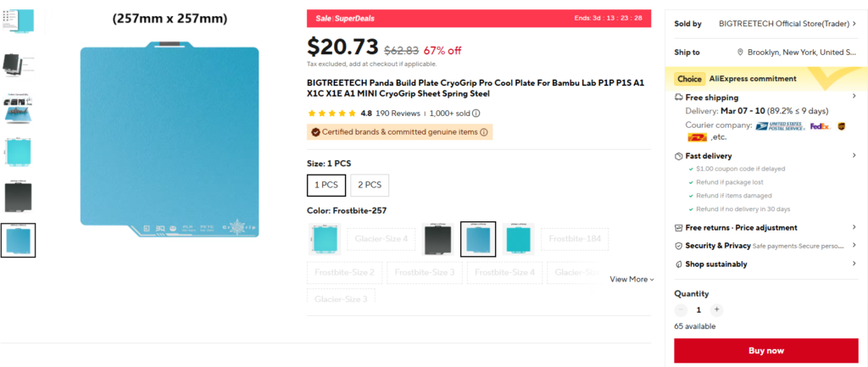Click the info icon beside certified brands label
This screenshot has width=868, height=367.
[483, 132]
